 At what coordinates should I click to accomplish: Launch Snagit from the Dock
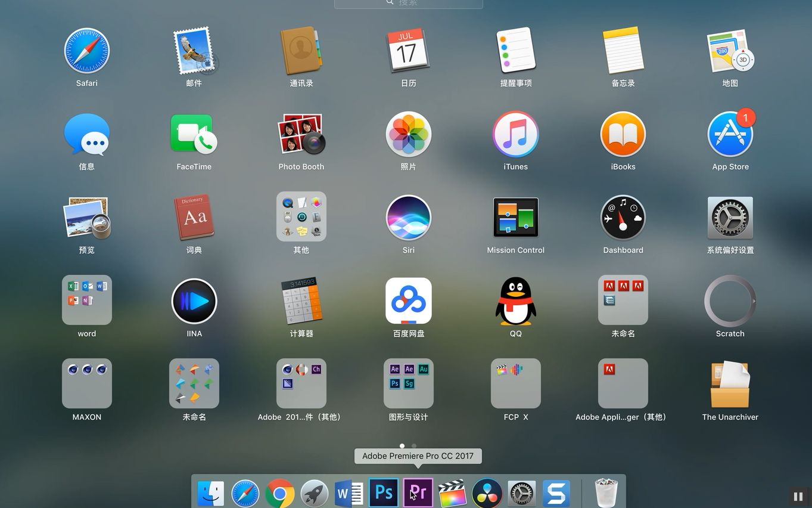pyautogui.click(x=556, y=493)
